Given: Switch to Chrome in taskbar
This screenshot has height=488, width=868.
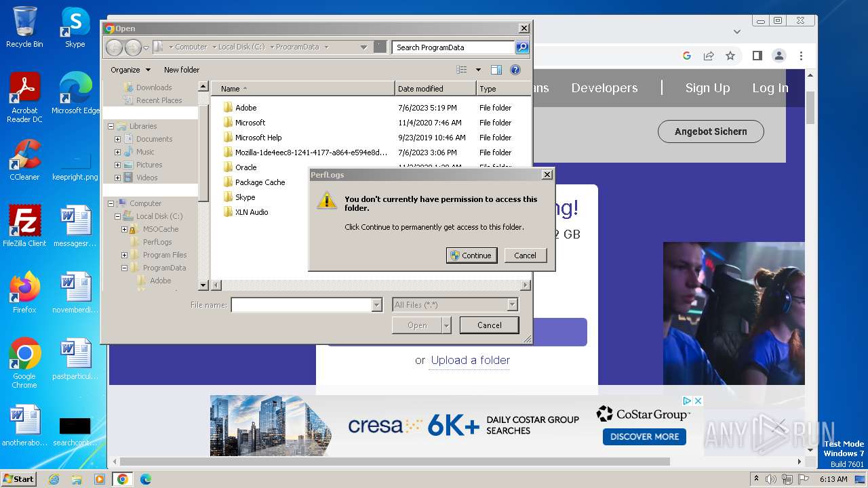Looking at the screenshot, I should click(x=122, y=479).
